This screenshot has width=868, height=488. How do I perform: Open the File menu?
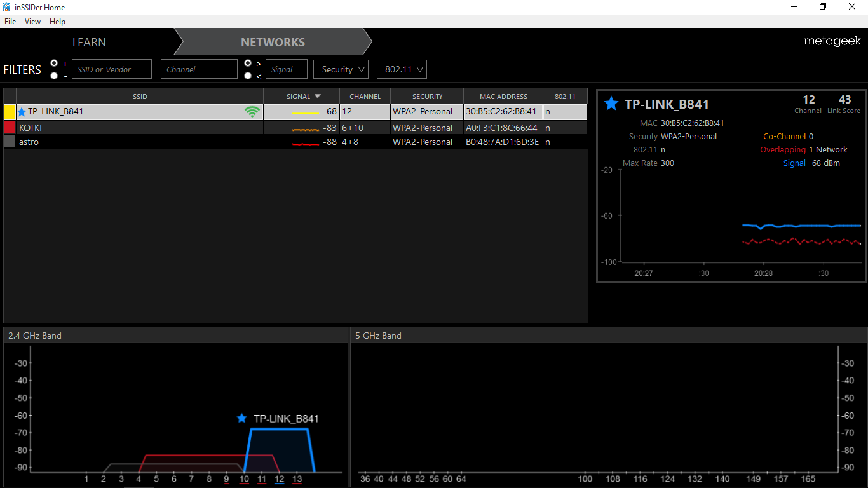[10, 22]
